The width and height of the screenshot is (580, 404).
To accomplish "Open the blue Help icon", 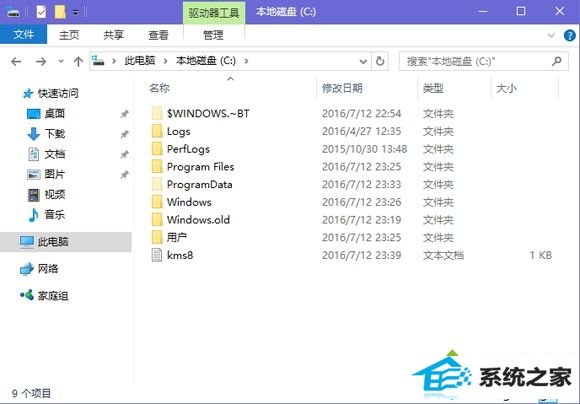I will 570,36.
